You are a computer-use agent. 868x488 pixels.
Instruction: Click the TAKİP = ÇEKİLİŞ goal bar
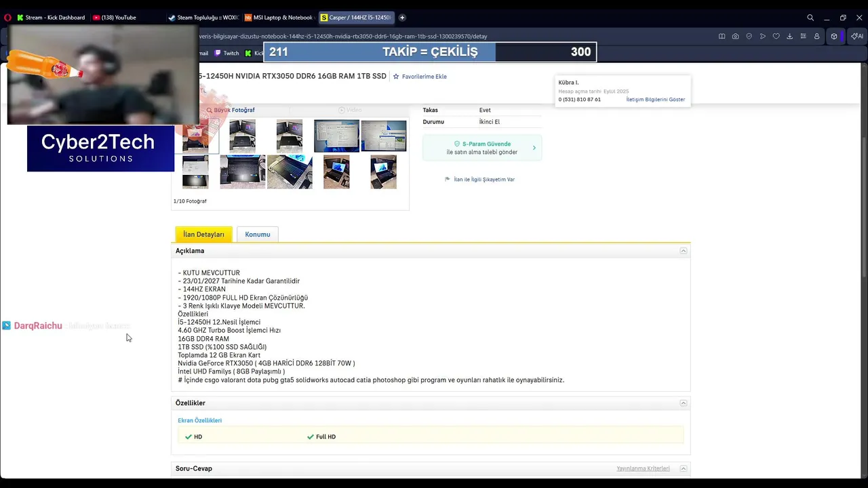pyautogui.click(x=430, y=52)
